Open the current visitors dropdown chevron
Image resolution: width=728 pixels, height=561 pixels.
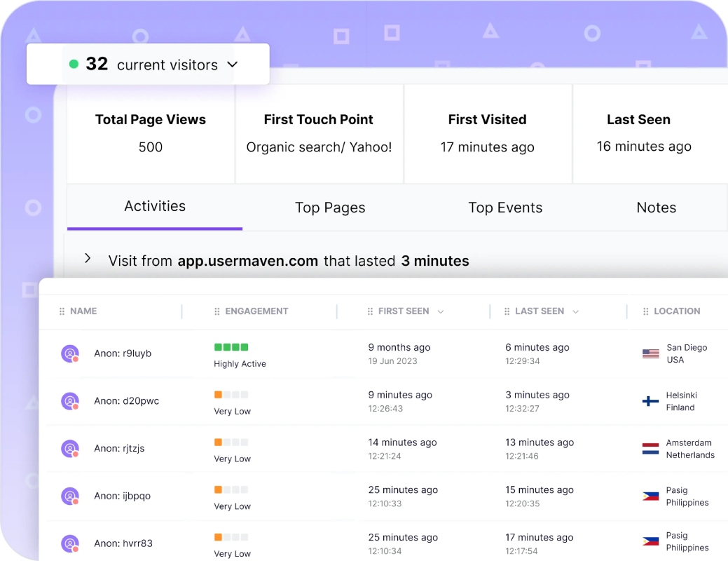(x=233, y=64)
